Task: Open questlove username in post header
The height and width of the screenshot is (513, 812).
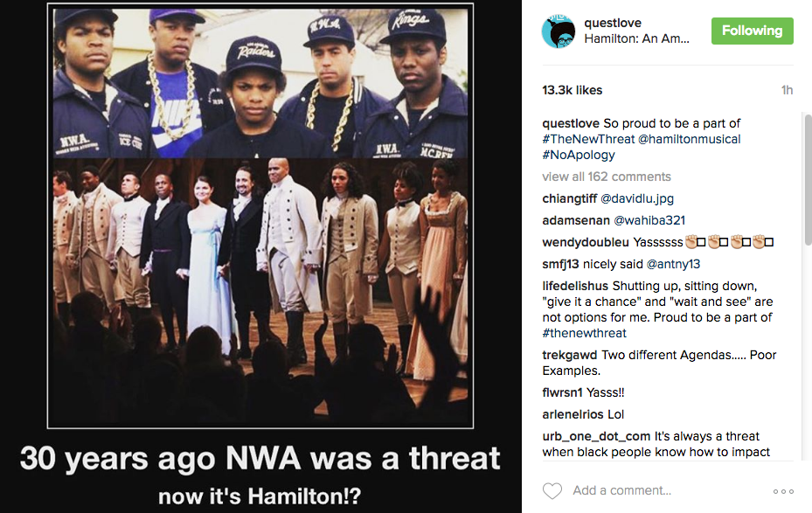Action: 613,23
